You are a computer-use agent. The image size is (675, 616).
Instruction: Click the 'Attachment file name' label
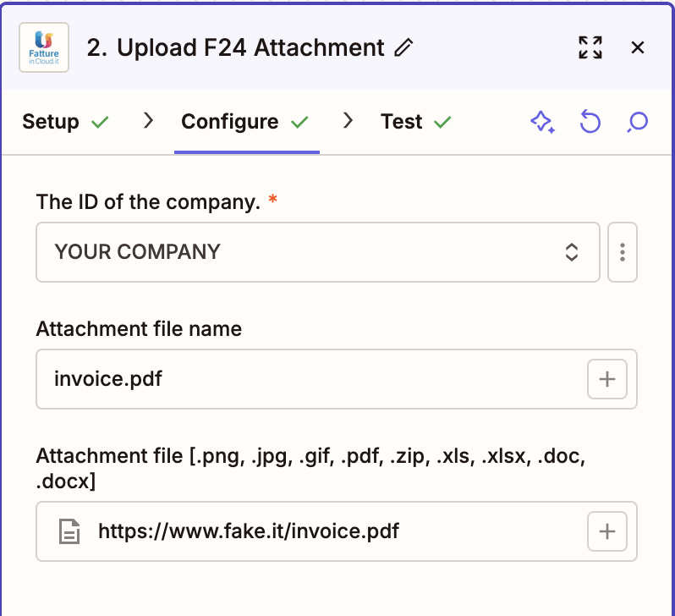point(139,328)
